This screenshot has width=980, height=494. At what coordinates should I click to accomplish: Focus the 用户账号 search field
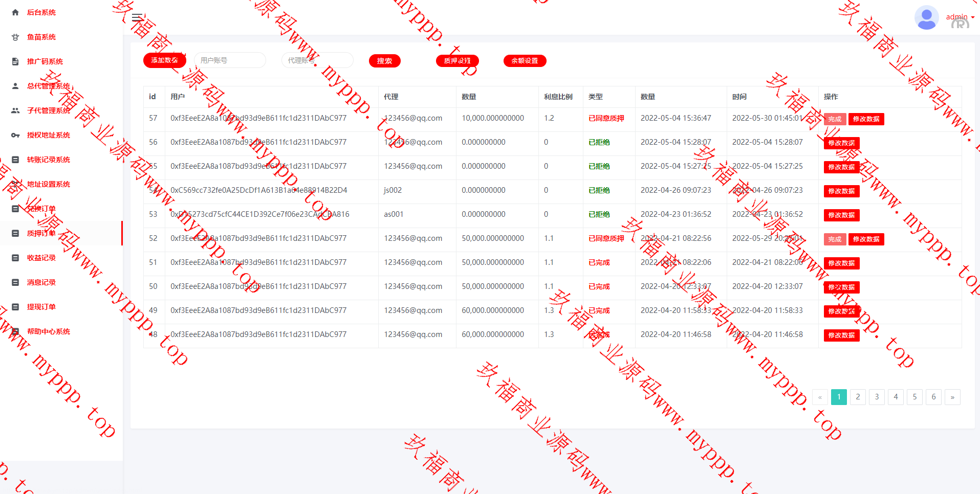[230, 60]
